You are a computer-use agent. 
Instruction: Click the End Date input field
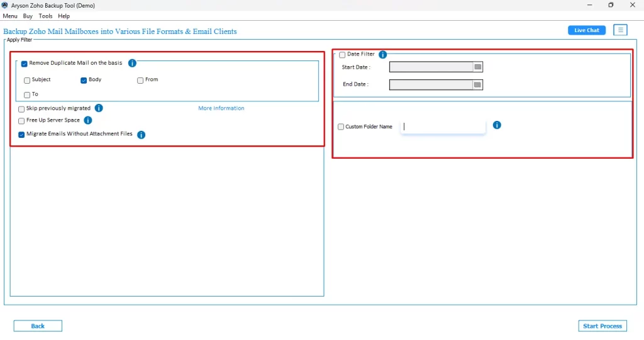point(431,85)
